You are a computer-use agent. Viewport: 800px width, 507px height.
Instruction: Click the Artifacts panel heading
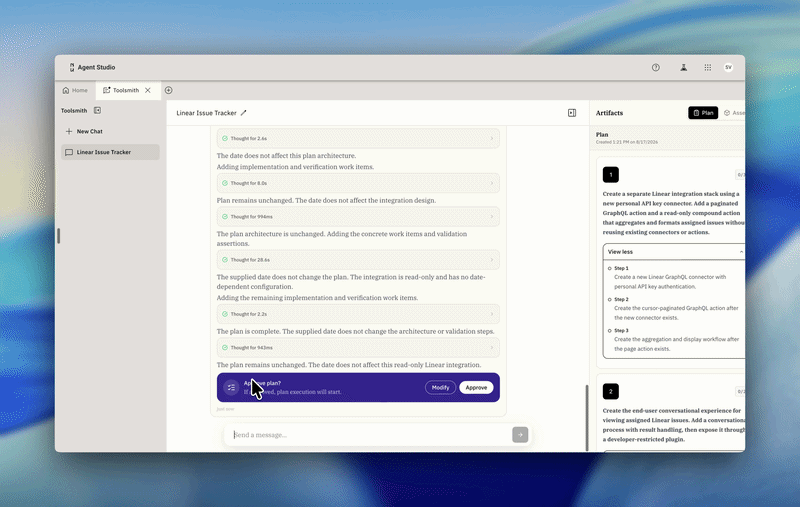point(609,113)
